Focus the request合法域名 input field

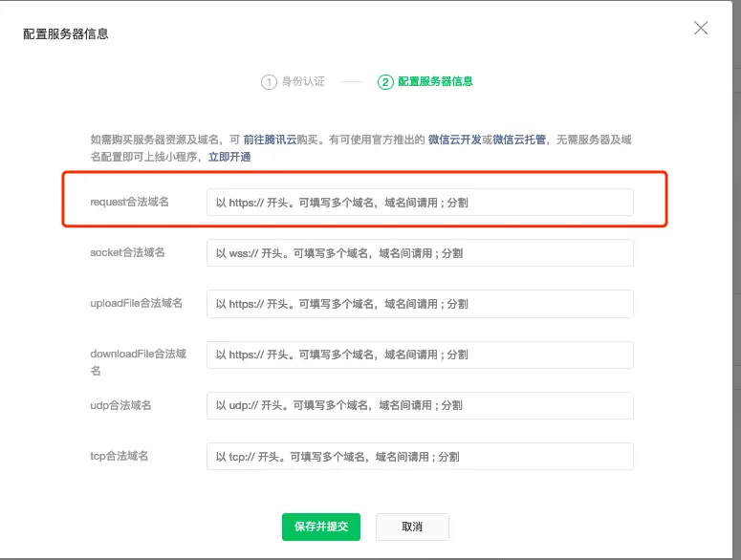[x=420, y=203]
